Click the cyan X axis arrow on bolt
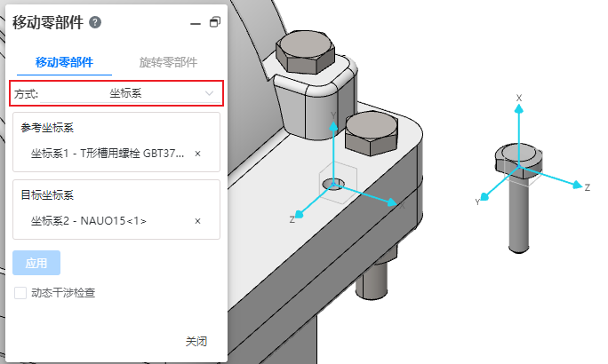 pos(519,109)
